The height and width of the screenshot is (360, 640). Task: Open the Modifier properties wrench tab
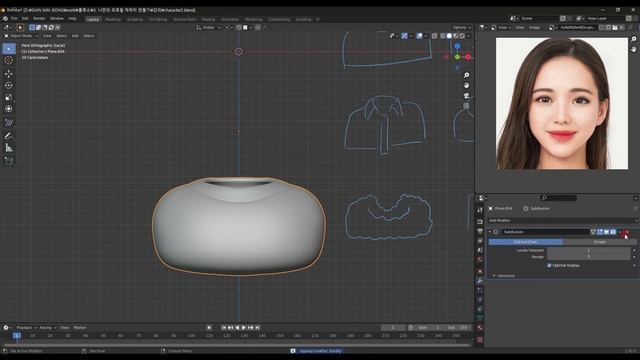coord(480,281)
